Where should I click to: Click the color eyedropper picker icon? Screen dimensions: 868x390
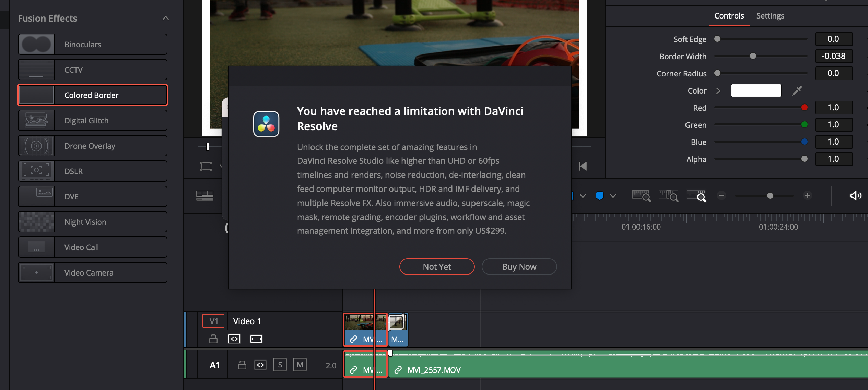point(797,91)
